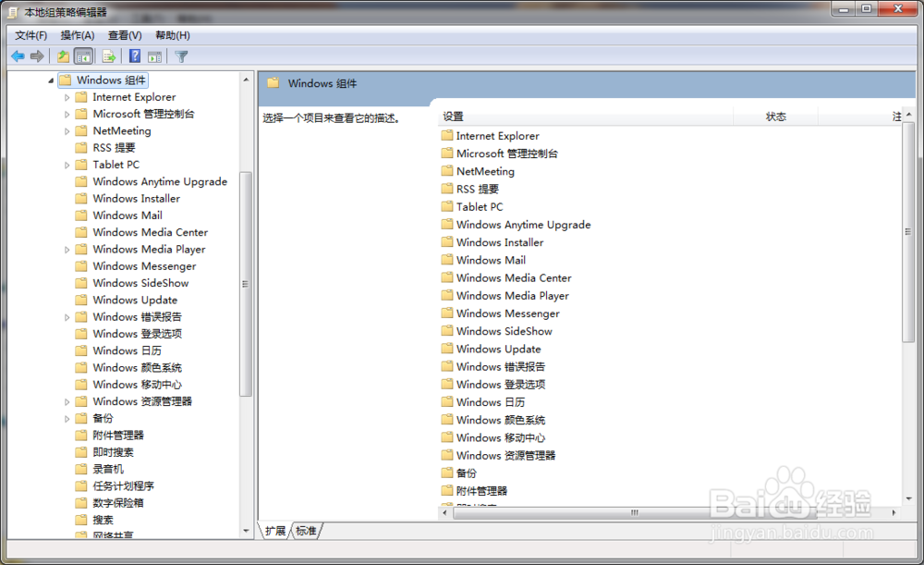Select Windows 组件 in tree

click(x=111, y=80)
